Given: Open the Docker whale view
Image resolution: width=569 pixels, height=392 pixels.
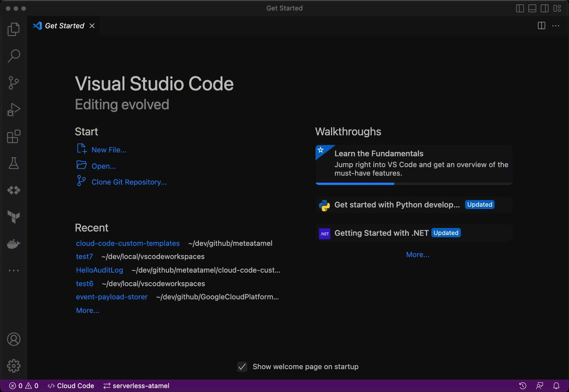Looking at the screenshot, I should coord(14,244).
